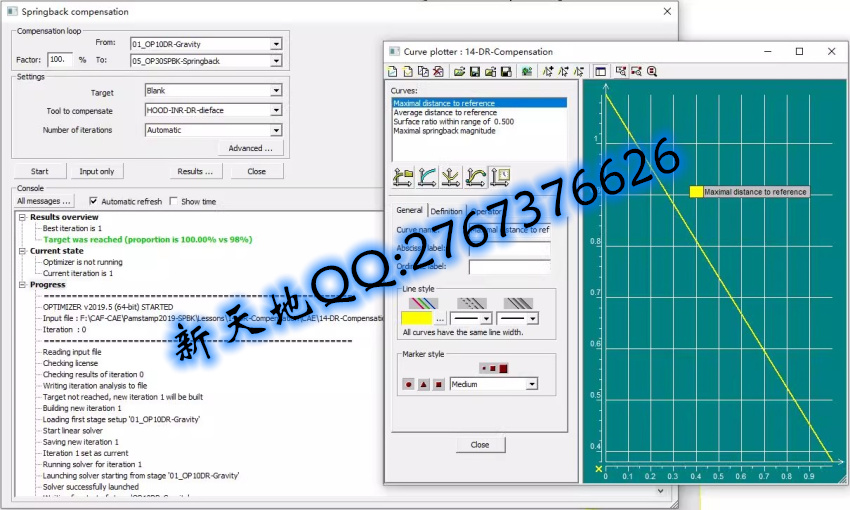Uncheck the Automatic refresh checkbox
This screenshot has height=510, width=850.
coord(94,201)
